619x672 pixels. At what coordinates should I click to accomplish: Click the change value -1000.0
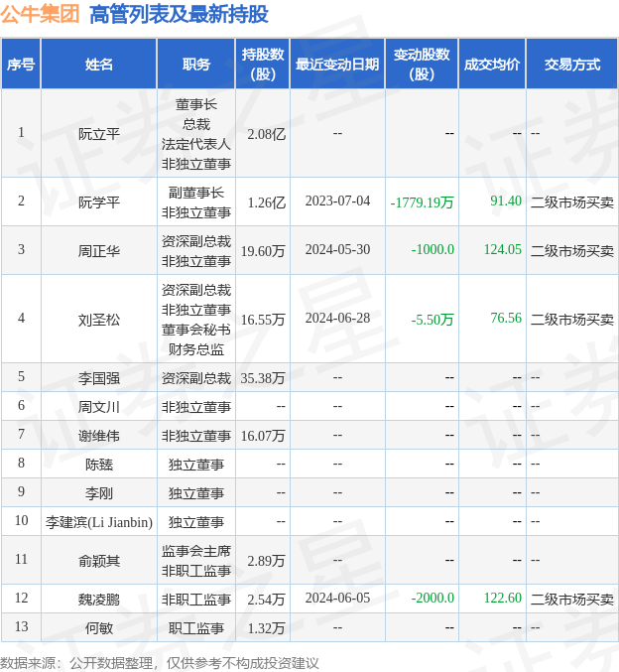[x=433, y=249]
